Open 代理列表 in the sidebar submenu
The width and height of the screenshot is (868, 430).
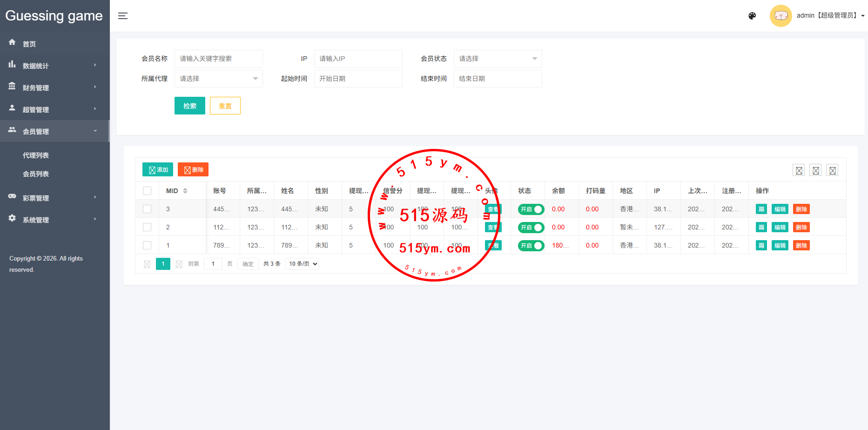coord(36,155)
